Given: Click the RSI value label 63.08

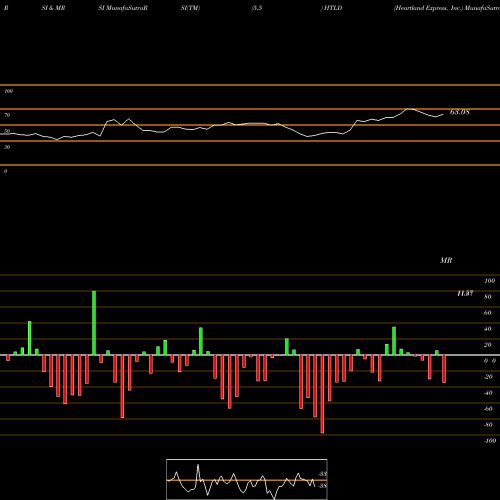Looking at the screenshot, I should (x=460, y=112).
